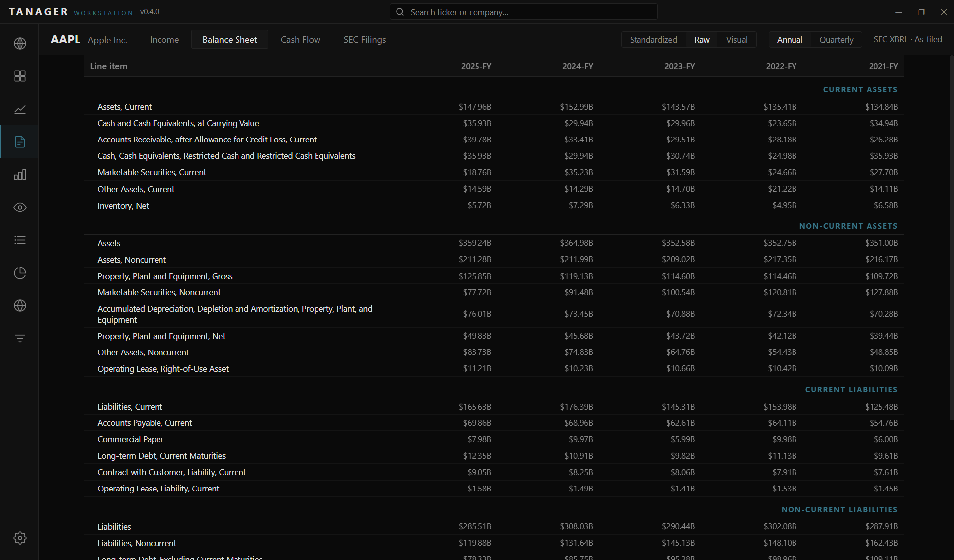Switch data view to Standardized

(x=653, y=40)
